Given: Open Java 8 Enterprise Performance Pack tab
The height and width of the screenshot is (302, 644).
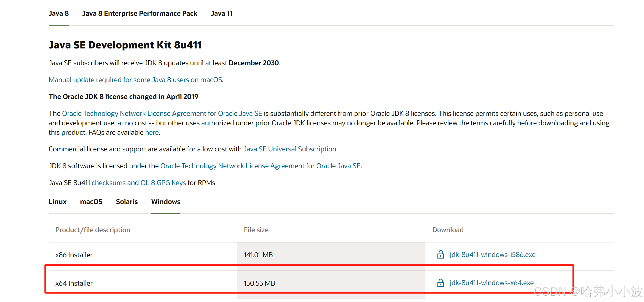Looking at the screenshot, I should click(140, 13).
